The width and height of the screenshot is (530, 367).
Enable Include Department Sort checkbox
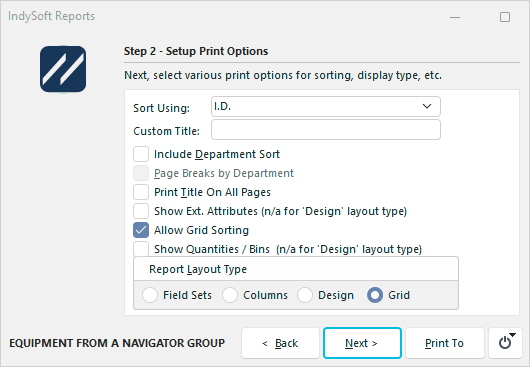tap(141, 154)
